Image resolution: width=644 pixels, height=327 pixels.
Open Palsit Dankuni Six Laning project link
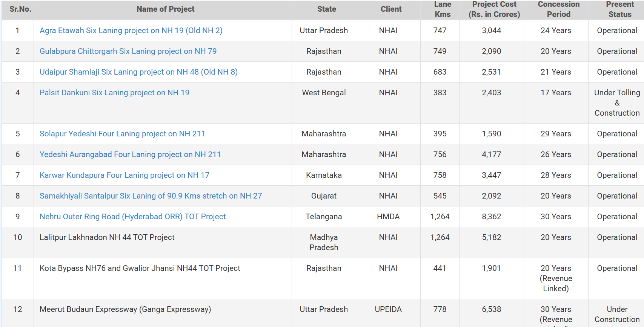coord(114,93)
